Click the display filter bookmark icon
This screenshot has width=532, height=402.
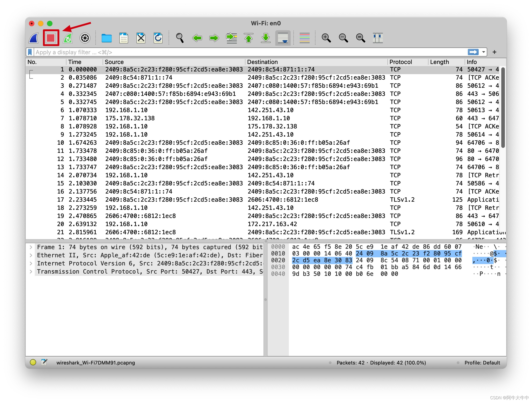tap(30, 52)
